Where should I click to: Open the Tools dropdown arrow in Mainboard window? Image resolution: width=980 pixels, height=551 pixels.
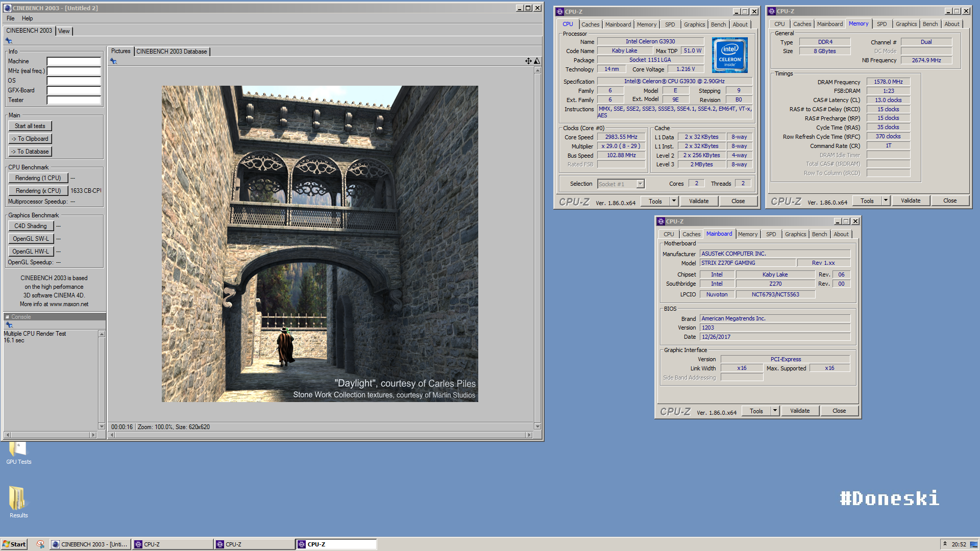775,411
